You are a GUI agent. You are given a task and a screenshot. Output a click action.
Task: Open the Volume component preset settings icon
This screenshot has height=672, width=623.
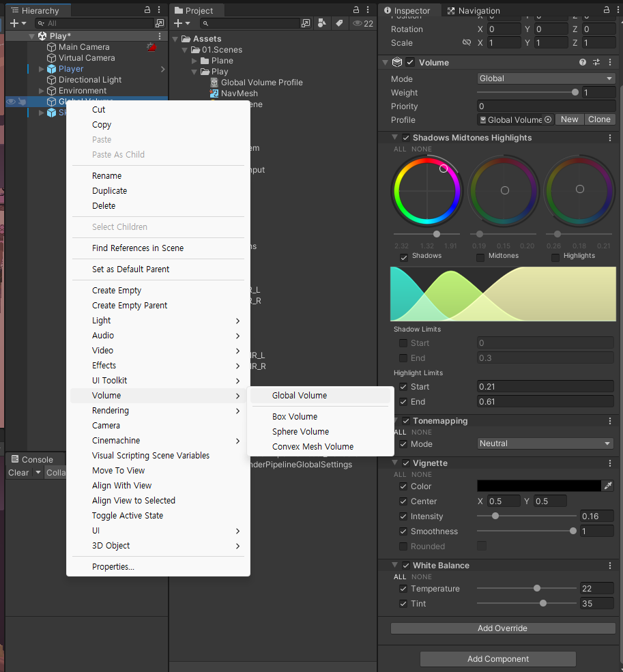click(596, 62)
